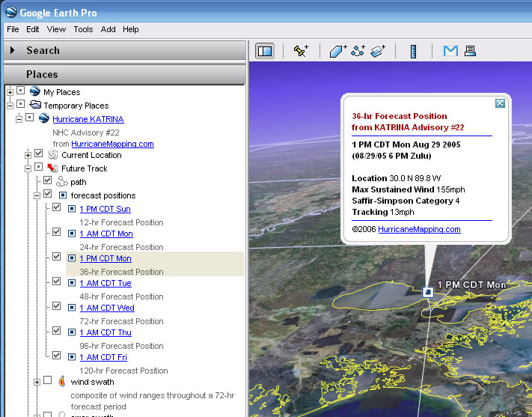The image size is (532, 417).
Task: Uncheck the 1 AM CDT Tue checkbox
Action: coord(57,281)
